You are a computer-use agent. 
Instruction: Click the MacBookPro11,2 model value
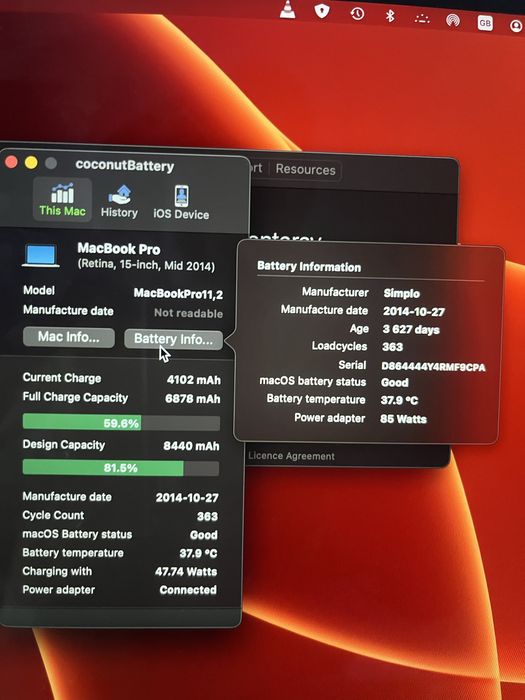(178, 294)
